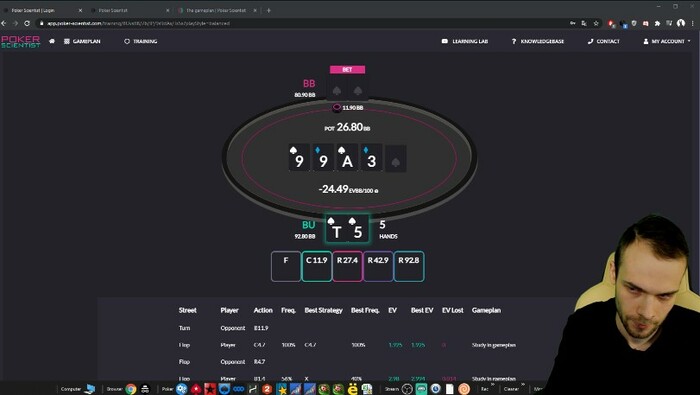Viewport: 700px width, 395px height.
Task: Click the Ace of spades board card
Action: [x=347, y=158]
